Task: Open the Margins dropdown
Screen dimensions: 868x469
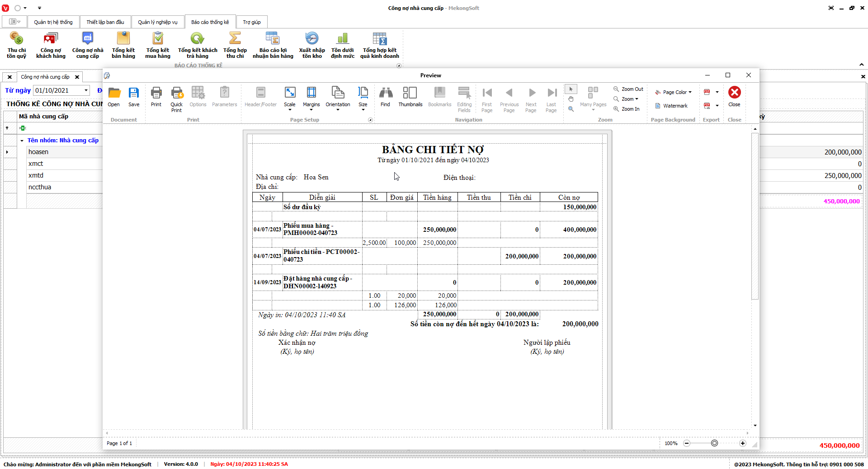Action: 311,98
